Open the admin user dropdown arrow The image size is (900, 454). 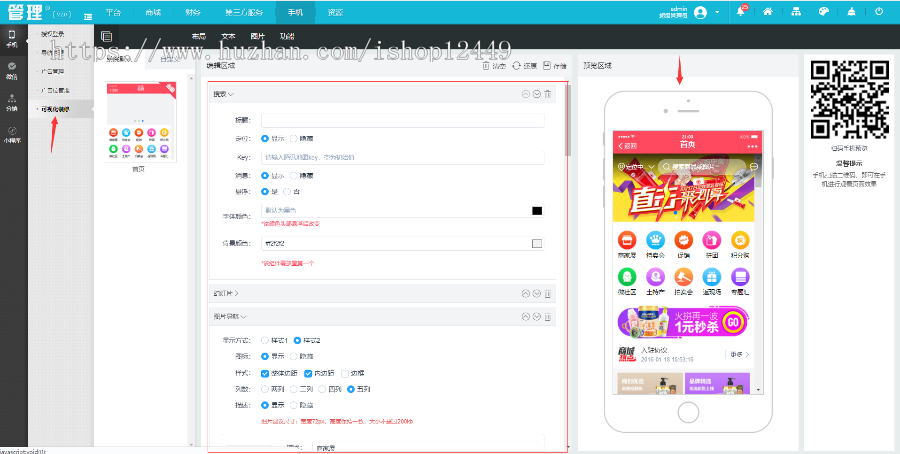tap(717, 12)
